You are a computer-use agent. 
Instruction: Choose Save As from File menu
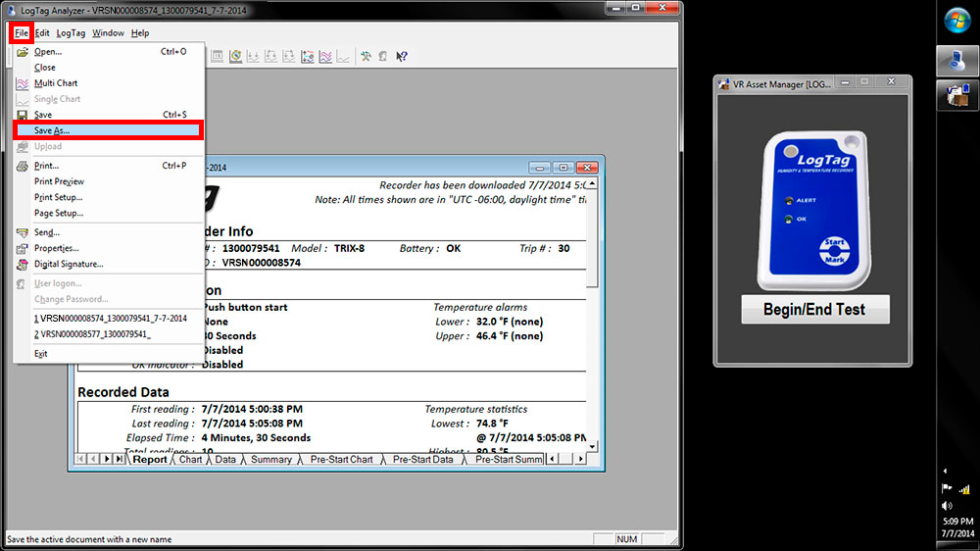(x=52, y=130)
